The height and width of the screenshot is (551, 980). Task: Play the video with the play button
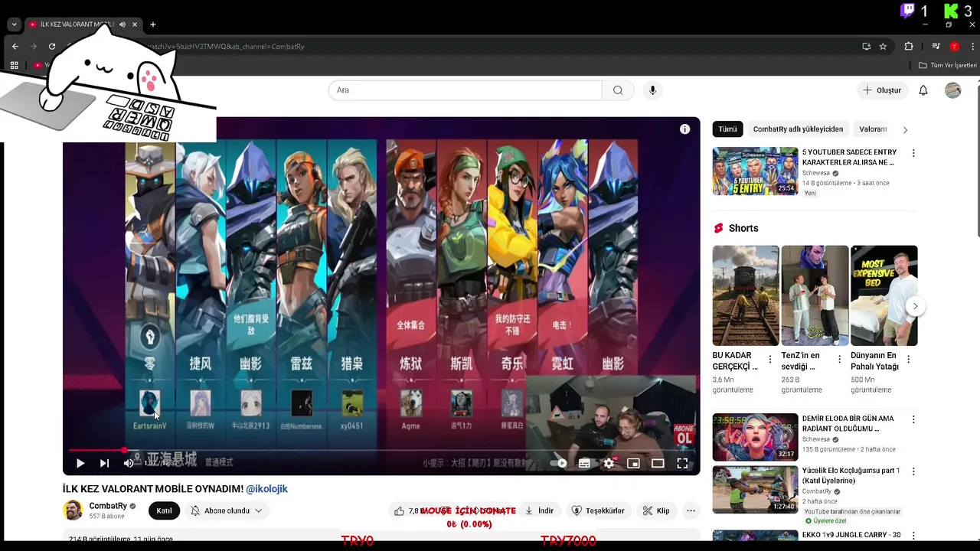[80, 463]
